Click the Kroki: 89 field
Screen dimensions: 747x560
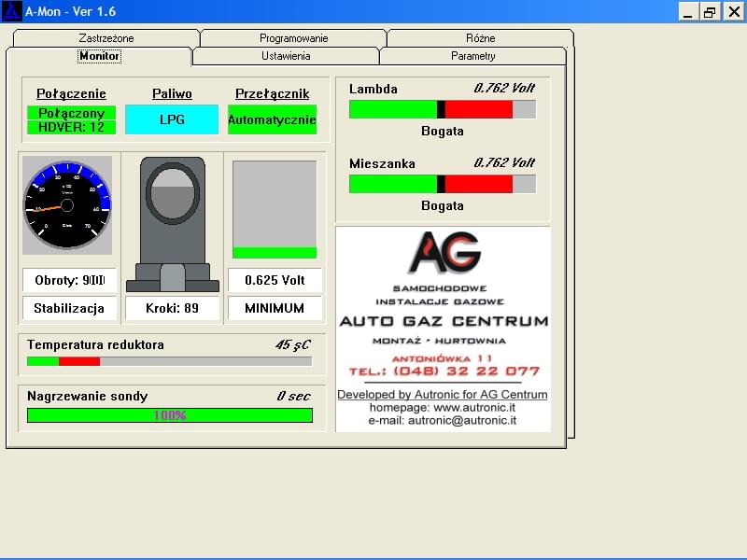click(172, 308)
